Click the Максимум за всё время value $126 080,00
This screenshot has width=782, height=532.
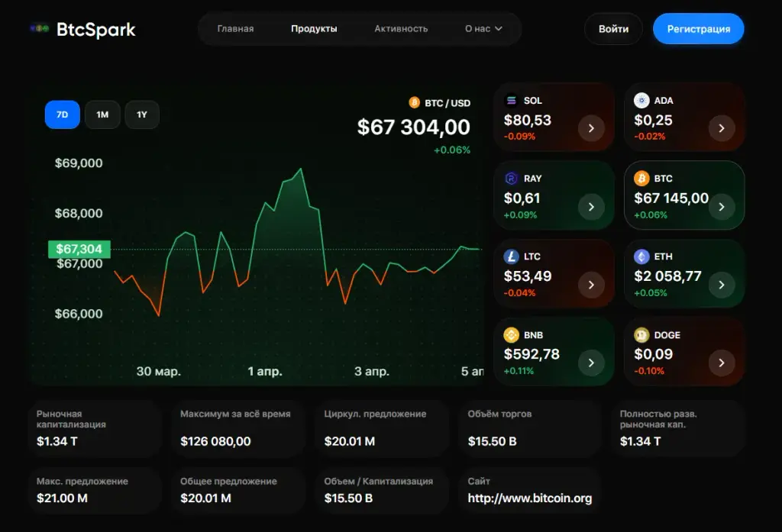click(215, 441)
